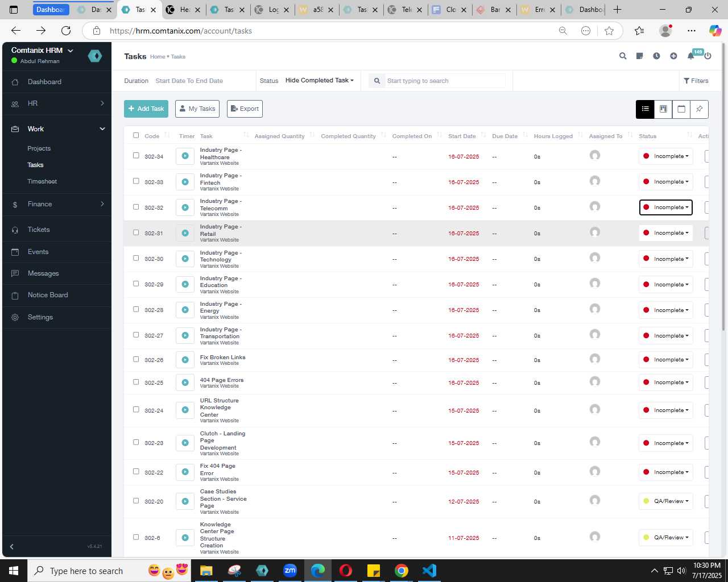Tick the checkbox for task 302-26
728x582 pixels.
[136, 359]
